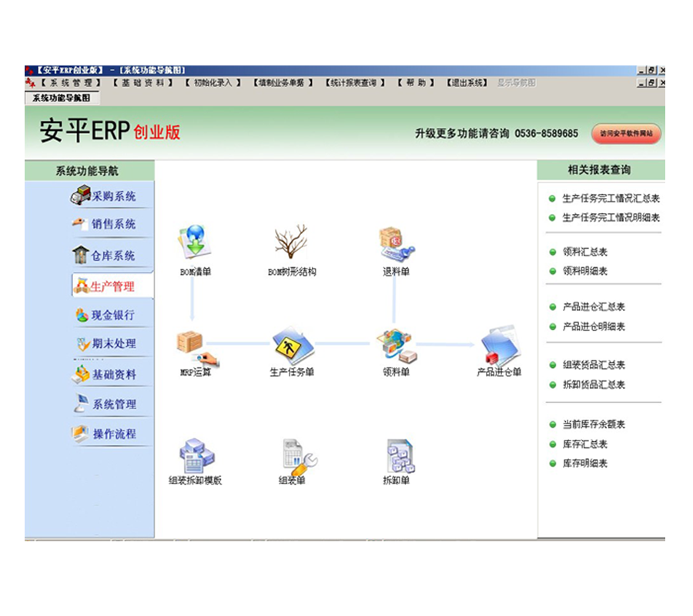
Task: Open the 组装单 icon
Action: [300, 457]
